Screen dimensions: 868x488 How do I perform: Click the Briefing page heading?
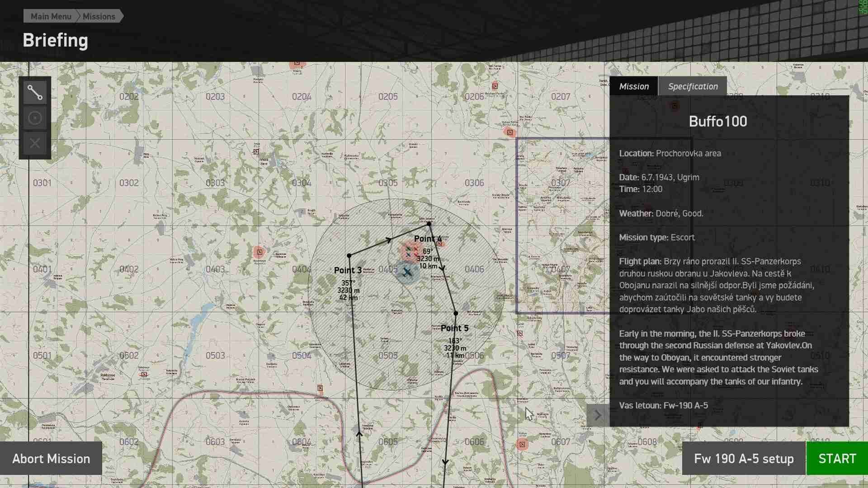55,40
